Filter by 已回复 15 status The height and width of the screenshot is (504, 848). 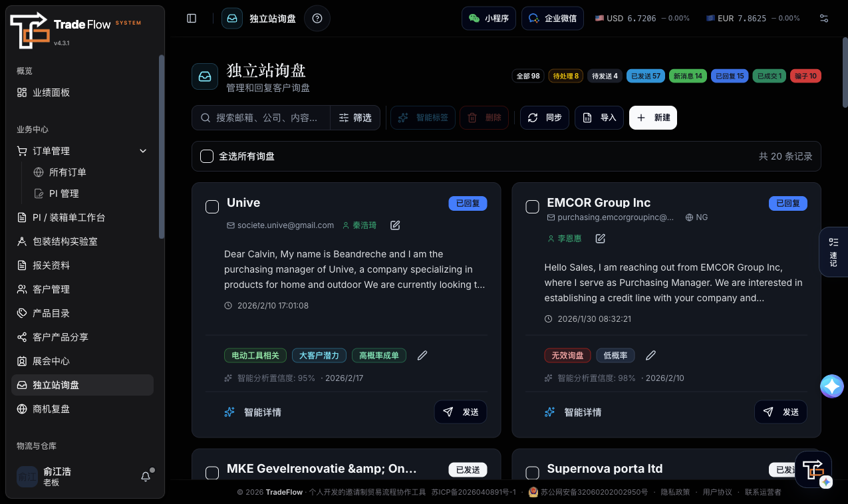[x=730, y=76]
